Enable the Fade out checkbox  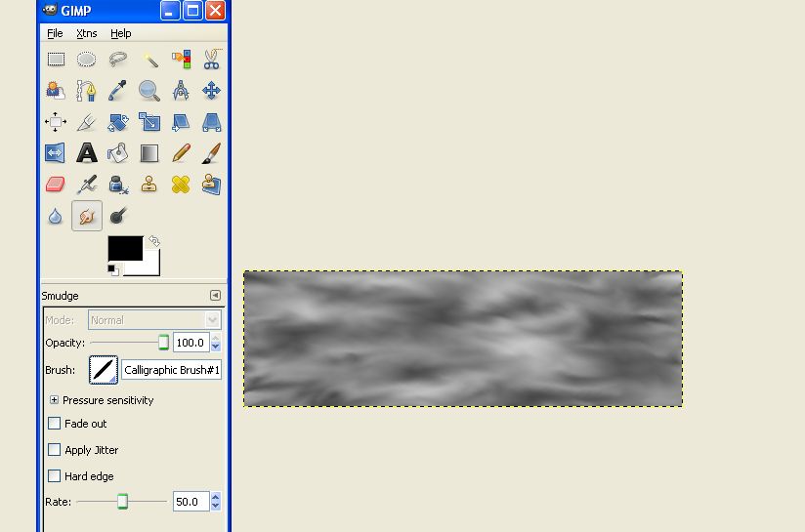[x=54, y=424]
